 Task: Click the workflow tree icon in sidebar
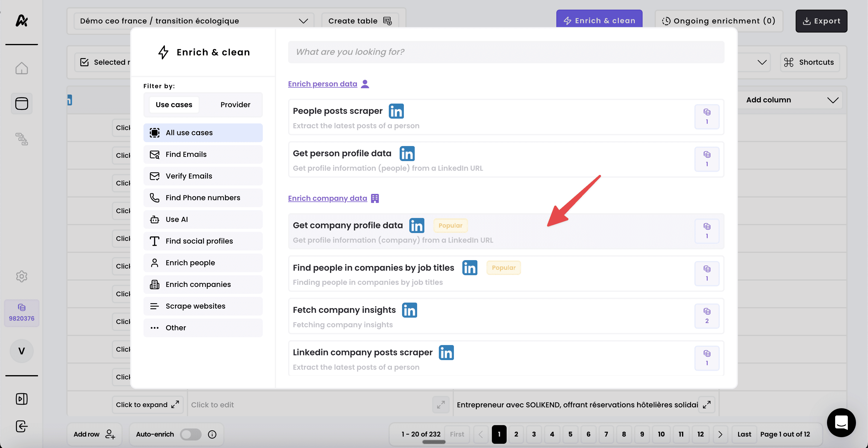click(22, 139)
